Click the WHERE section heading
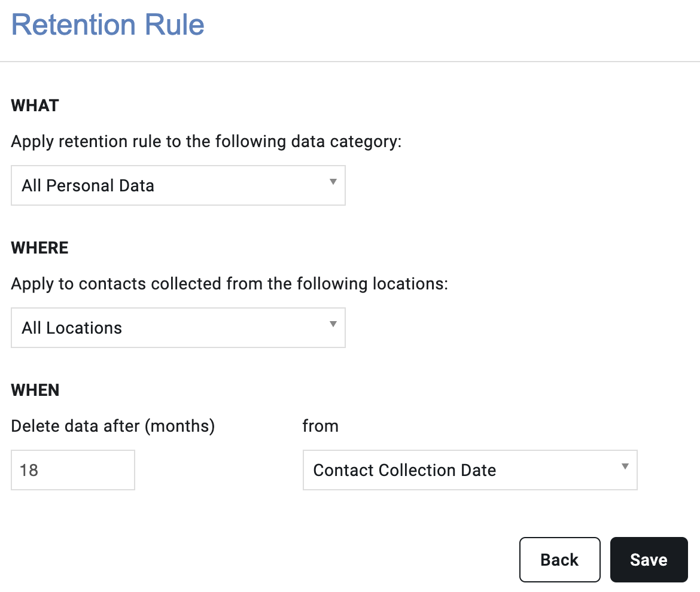 tap(39, 248)
